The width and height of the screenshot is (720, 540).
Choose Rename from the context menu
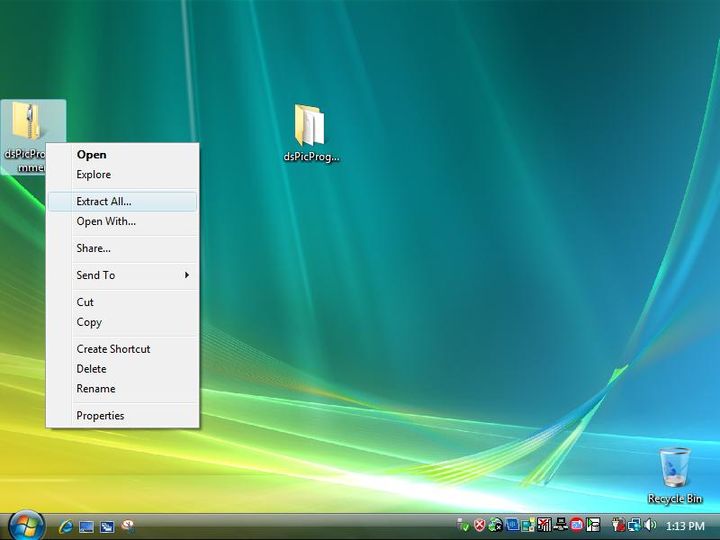(x=96, y=388)
